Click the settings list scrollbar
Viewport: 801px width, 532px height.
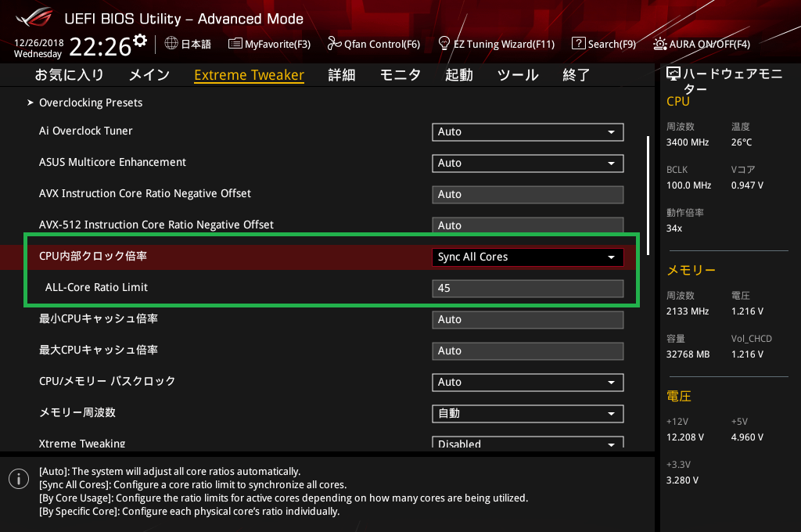click(x=648, y=196)
